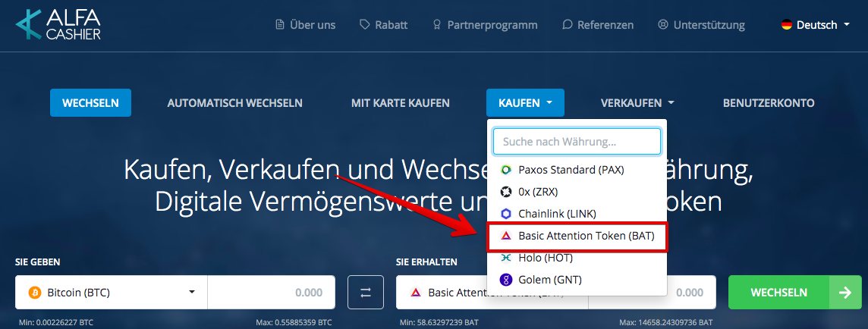Click the document icon beside Über uns
This screenshot has height=329, width=868.
click(280, 25)
